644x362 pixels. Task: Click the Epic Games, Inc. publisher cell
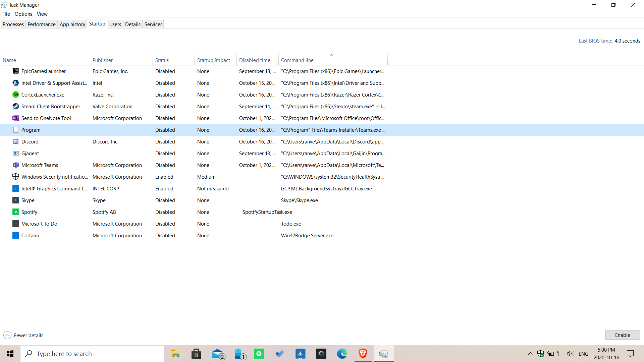click(110, 71)
